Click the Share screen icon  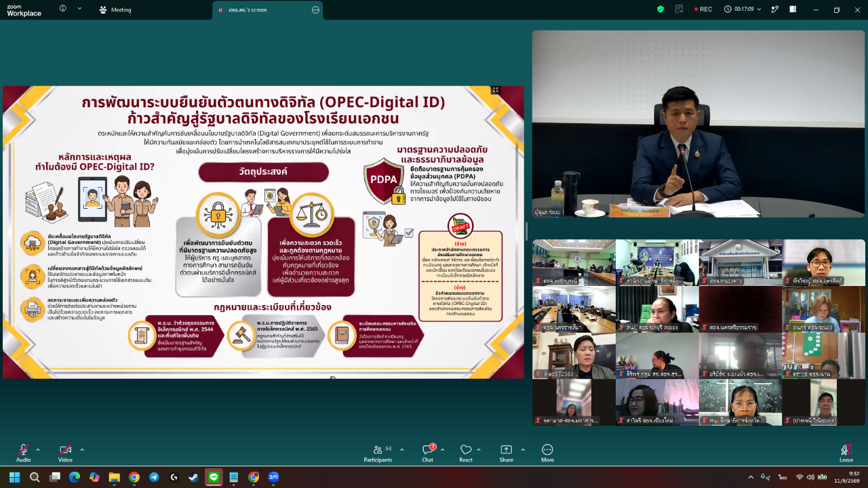tap(507, 453)
